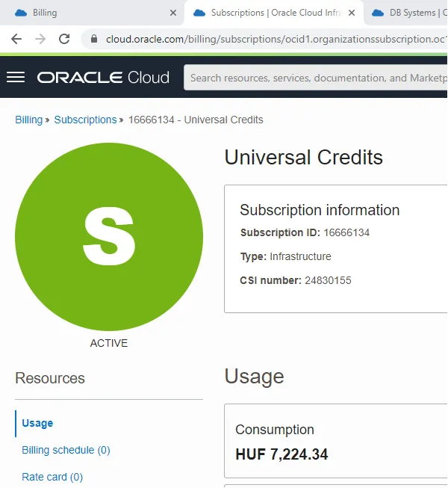448x488 pixels.
Task: Click the ACTIVE status label
Action: pos(109,343)
